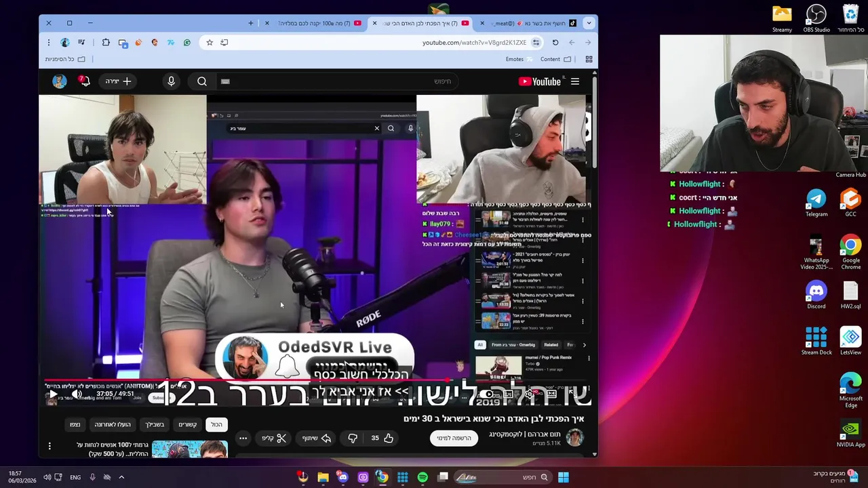868x488 pixels.
Task: Open a new Chrome tab
Action: click(251, 23)
